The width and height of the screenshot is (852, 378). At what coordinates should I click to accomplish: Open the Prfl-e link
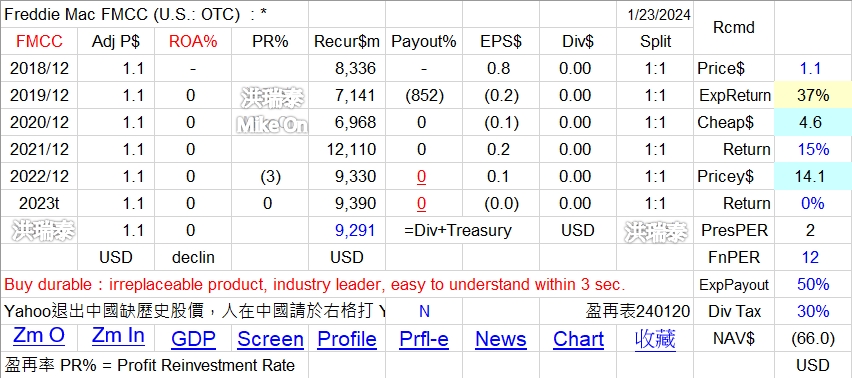(x=424, y=339)
